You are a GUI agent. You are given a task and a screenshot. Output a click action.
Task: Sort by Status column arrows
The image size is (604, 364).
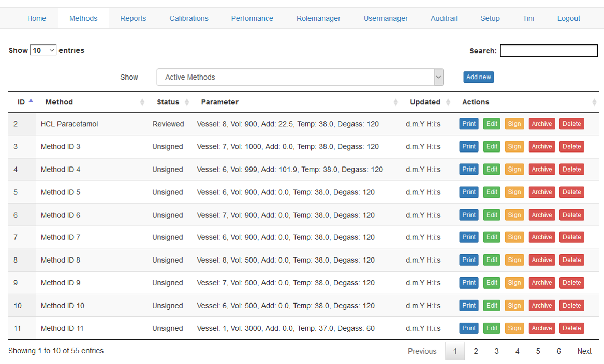187,102
